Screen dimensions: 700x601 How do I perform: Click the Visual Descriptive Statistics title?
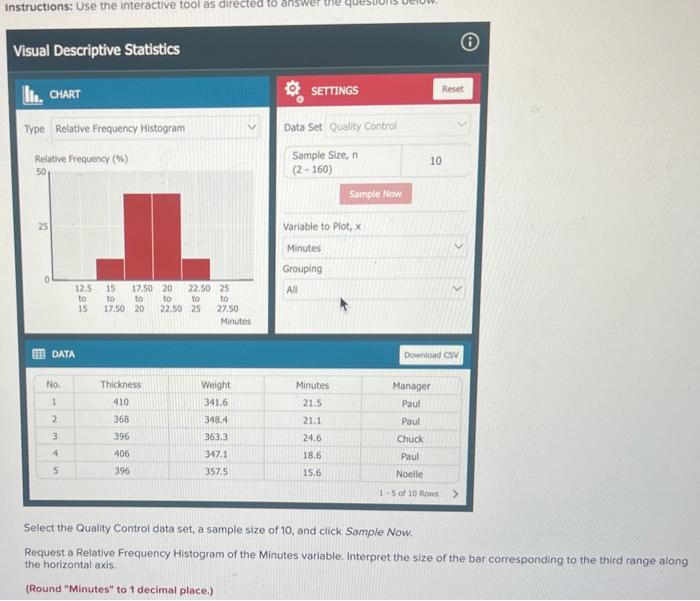coord(96,50)
